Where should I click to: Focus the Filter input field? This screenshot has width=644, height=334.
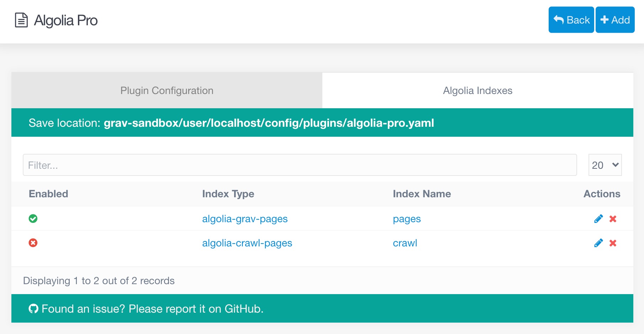coord(300,165)
